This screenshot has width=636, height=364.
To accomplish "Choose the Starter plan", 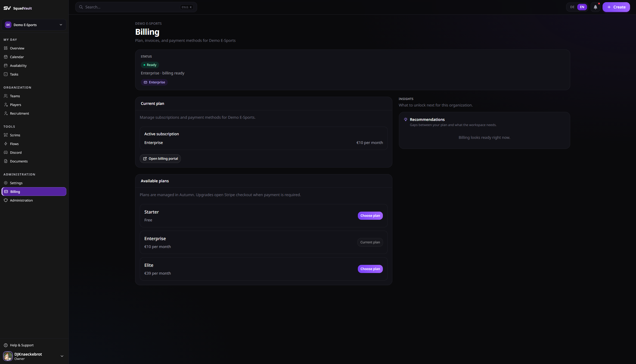I will click(x=370, y=216).
